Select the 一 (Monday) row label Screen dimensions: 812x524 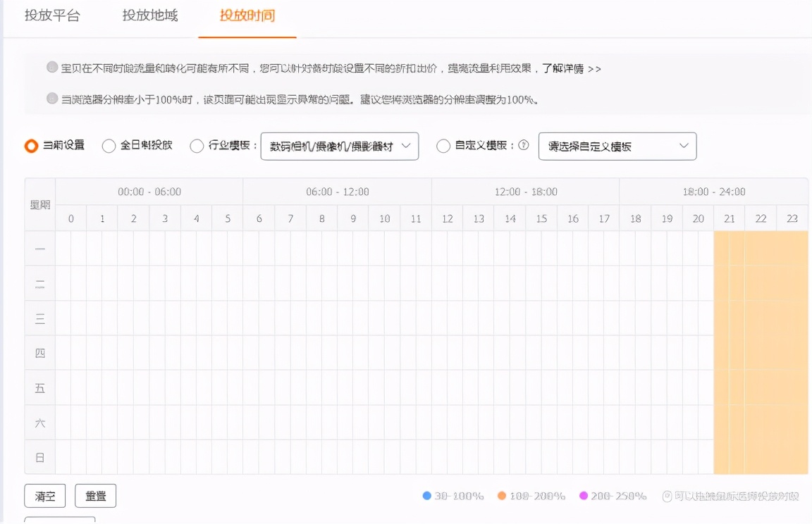coord(40,249)
